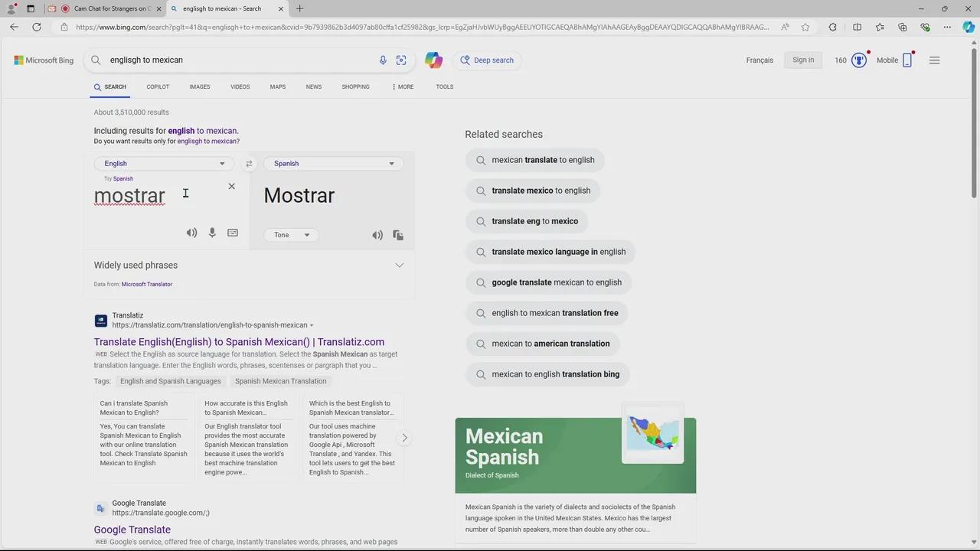Open translator on-screen keyboard icon
This screenshot has width=980, height=551.
point(233,233)
